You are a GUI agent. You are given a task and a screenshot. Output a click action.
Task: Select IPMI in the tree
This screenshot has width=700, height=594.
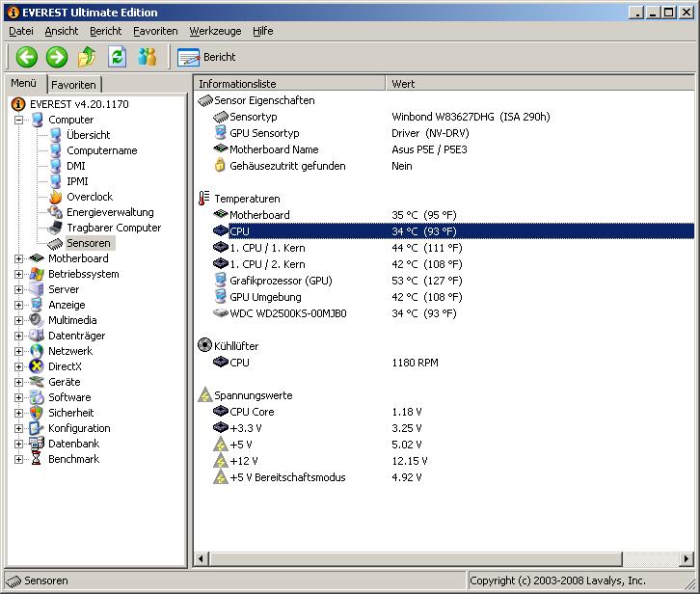(77, 181)
